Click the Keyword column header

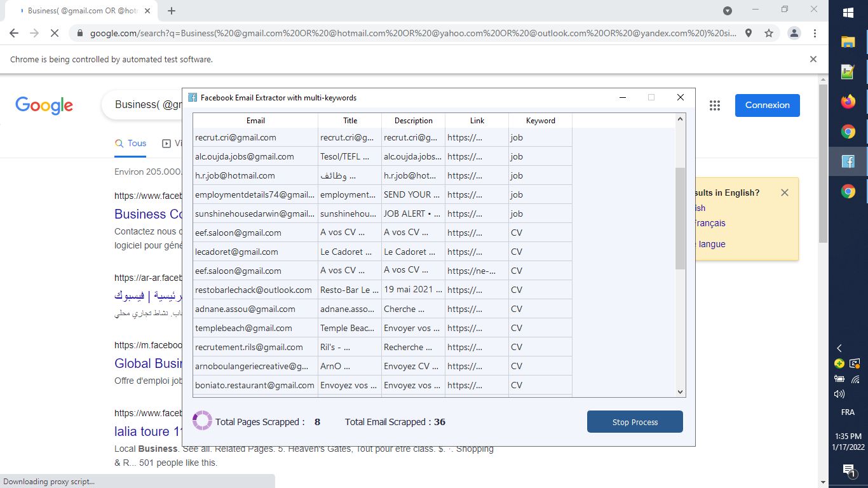[x=541, y=121]
